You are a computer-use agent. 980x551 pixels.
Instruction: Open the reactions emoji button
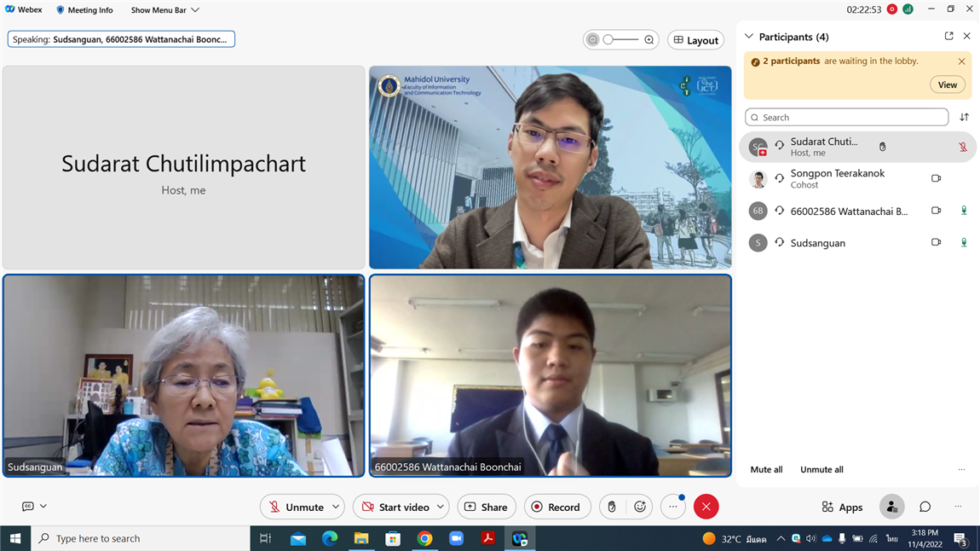coord(640,507)
